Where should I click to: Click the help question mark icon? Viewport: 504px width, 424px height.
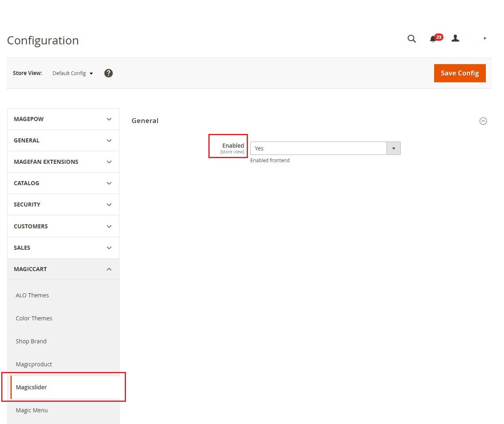click(x=108, y=73)
